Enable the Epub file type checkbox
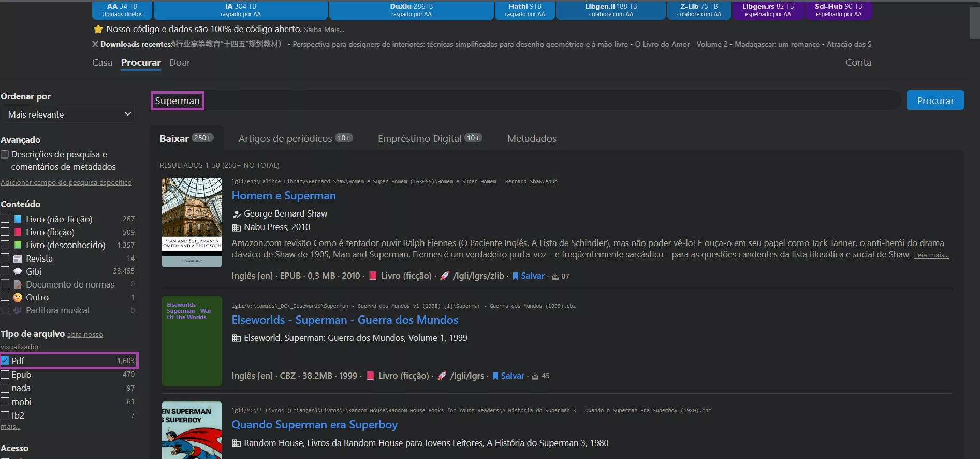This screenshot has height=459, width=980. [5, 375]
